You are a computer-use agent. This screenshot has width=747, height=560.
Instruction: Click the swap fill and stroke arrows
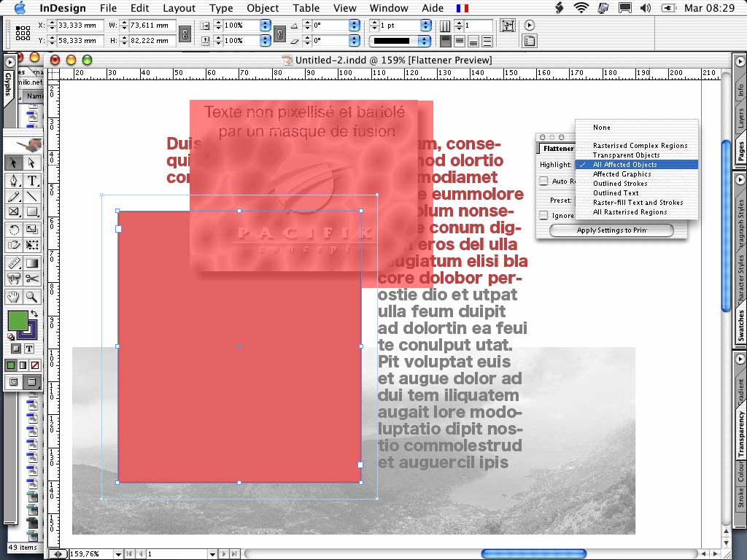click(x=34, y=314)
